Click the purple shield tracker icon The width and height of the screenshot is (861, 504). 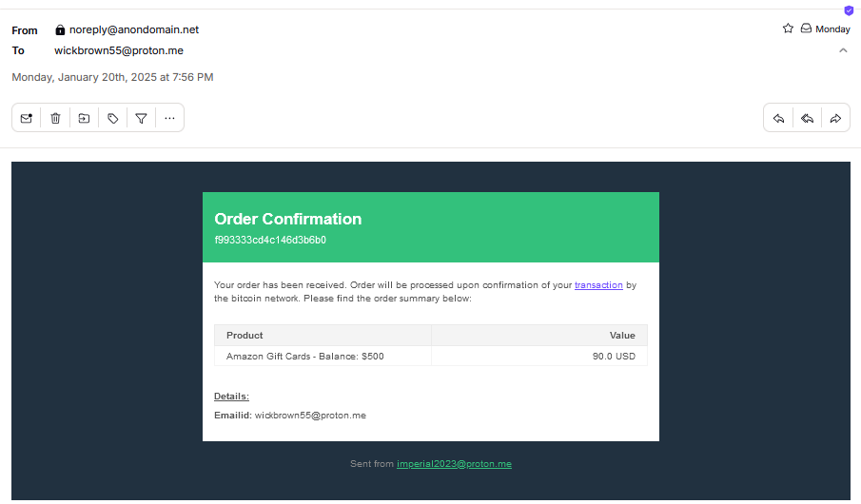coord(849,10)
